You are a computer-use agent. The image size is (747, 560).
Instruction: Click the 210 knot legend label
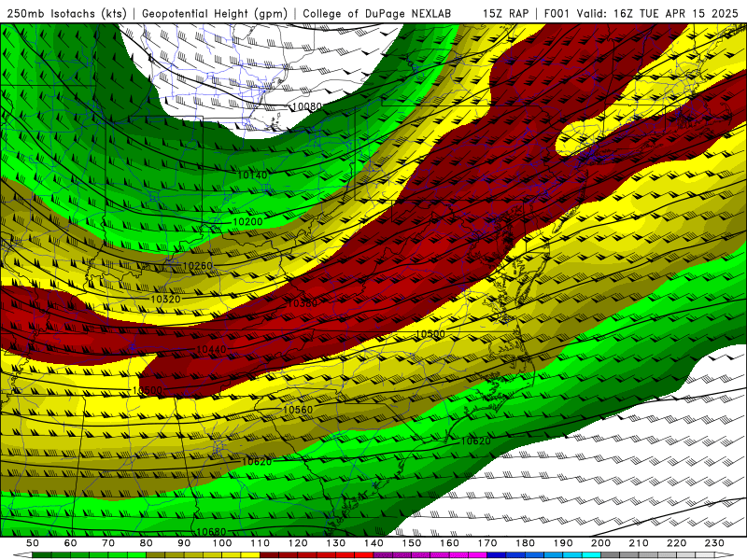[x=639, y=543]
